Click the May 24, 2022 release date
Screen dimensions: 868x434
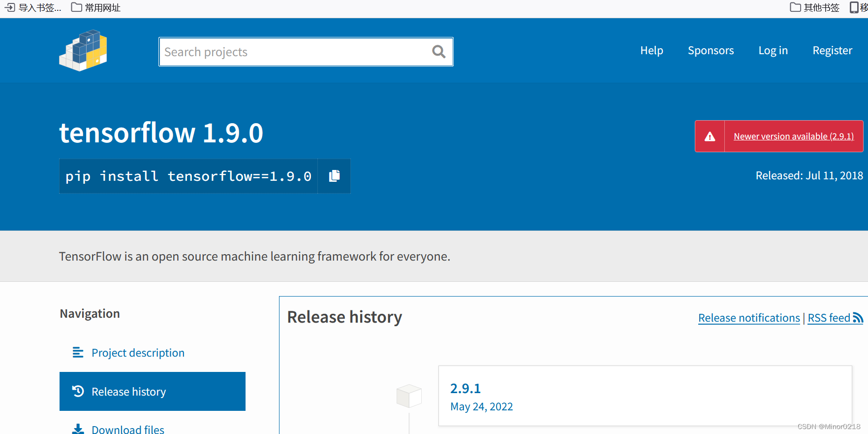click(481, 407)
